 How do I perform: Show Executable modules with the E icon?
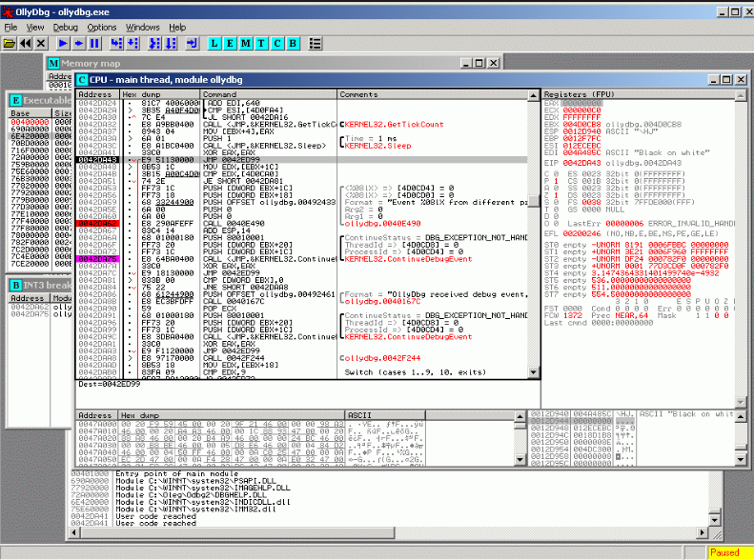[x=231, y=44]
